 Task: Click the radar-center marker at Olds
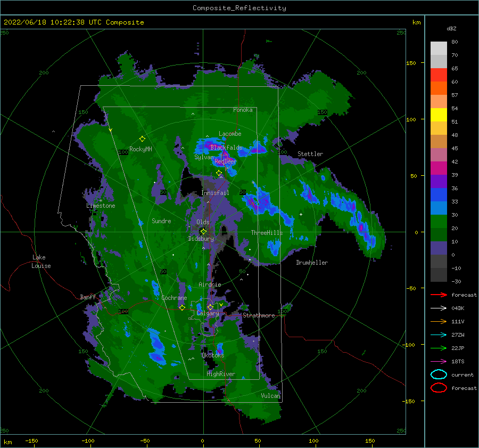point(203,232)
